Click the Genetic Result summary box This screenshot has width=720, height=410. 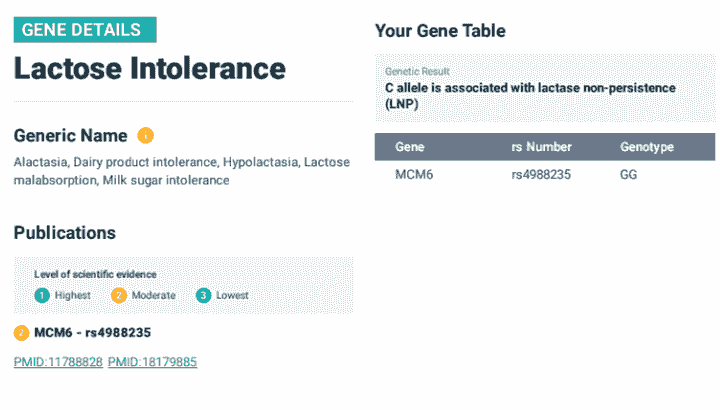coord(545,88)
